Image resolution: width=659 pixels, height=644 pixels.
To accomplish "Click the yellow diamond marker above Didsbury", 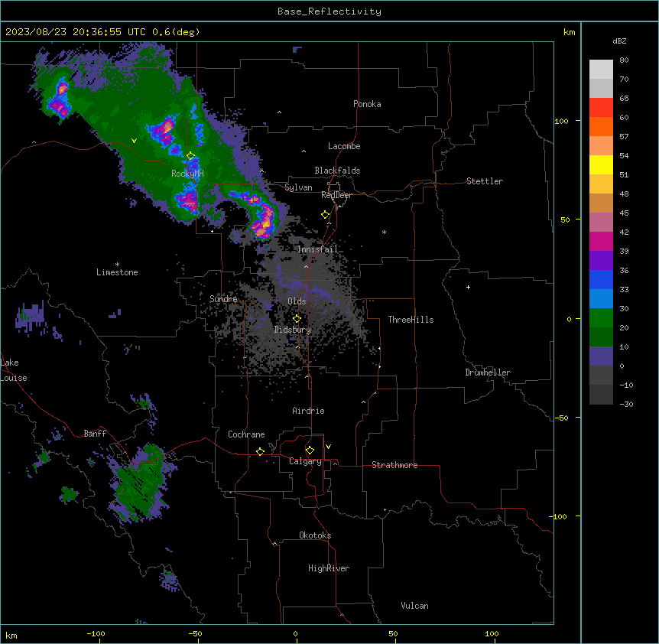I will 297,319.
